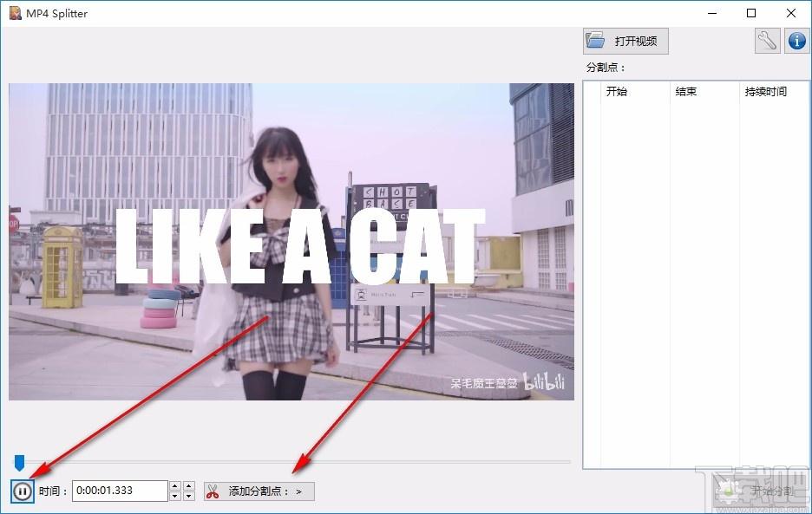Maximize the MP4 Splitter window
812x514 pixels.
751,13
